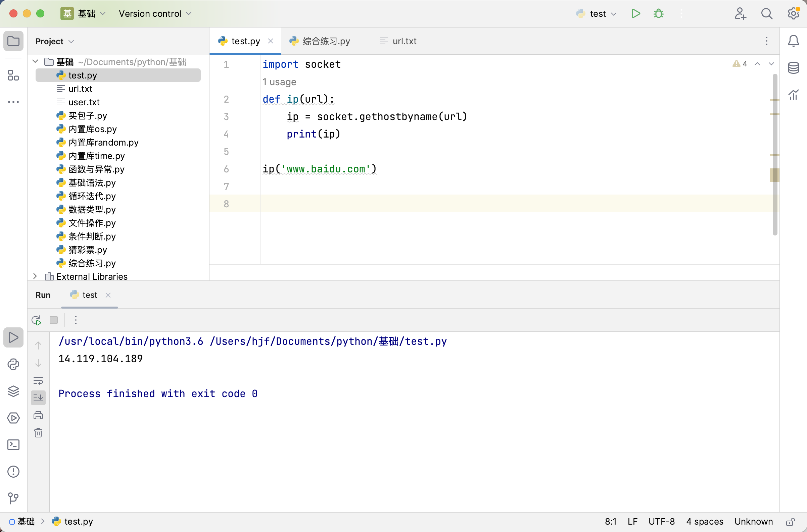
Task: Open Terminal tool window icon
Action: click(13, 444)
